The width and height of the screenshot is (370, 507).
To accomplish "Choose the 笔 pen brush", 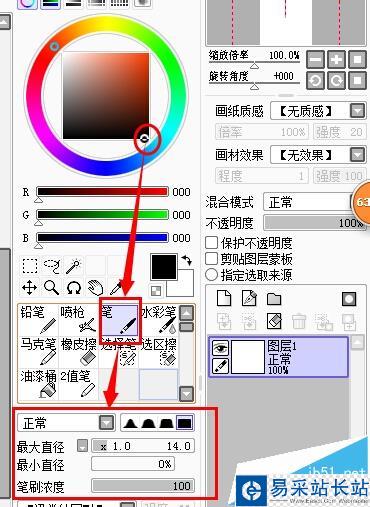I will click(x=119, y=320).
